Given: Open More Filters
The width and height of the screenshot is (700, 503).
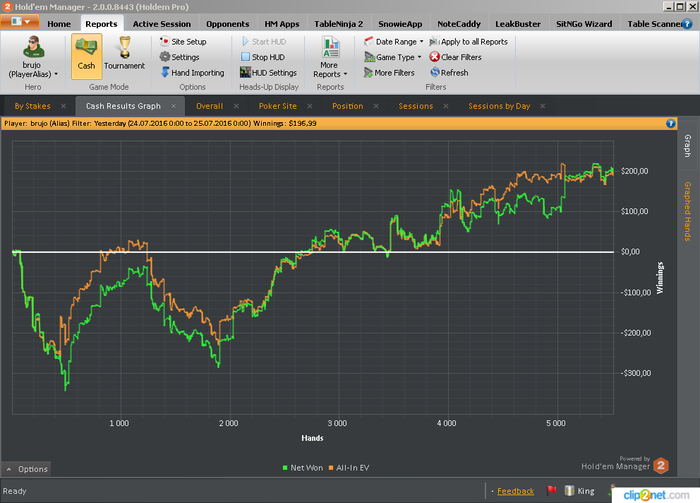Looking at the screenshot, I should [389, 72].
